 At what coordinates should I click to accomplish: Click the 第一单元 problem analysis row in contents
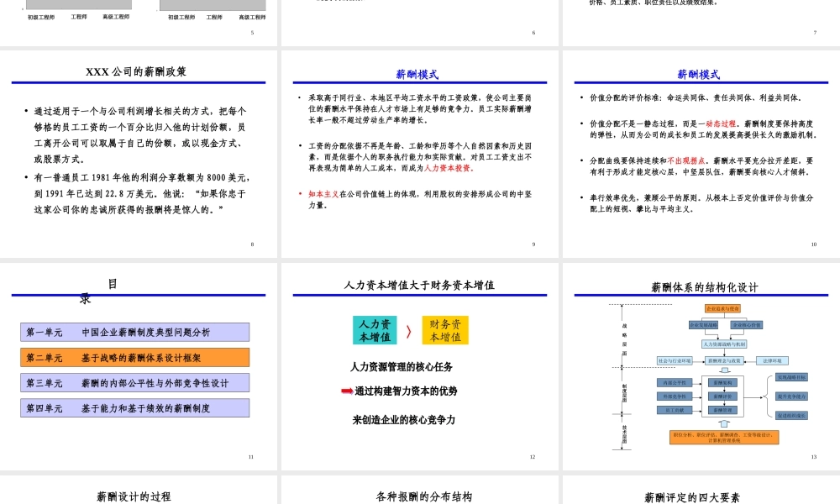134,332
